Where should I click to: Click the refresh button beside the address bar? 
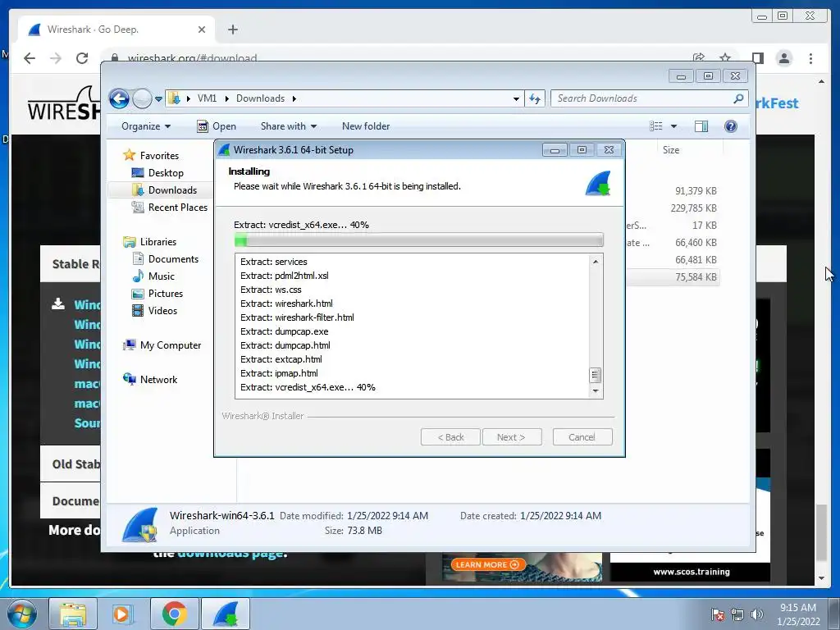[535, 98]
